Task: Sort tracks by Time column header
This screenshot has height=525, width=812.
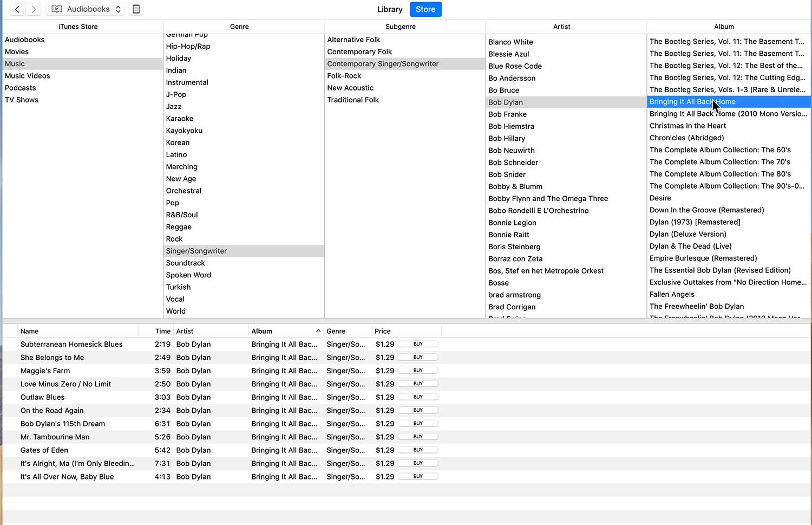Action: (x=162, y=331)
